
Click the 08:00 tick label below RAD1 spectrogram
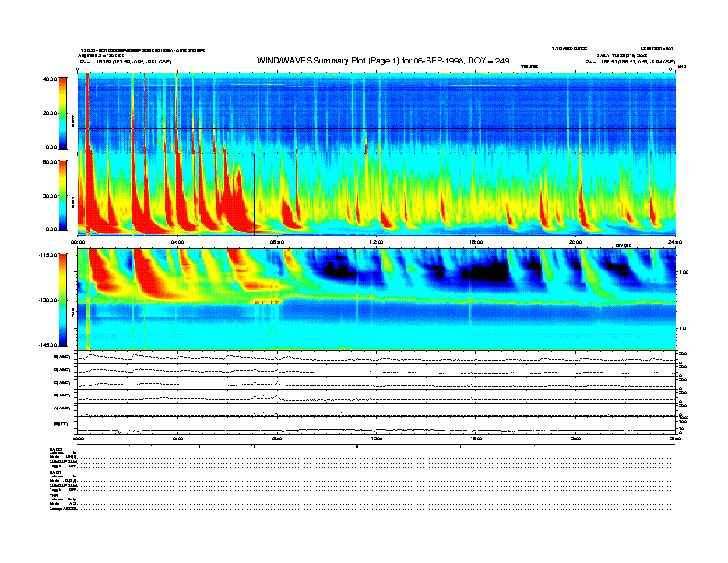click(x=277, y=242)
